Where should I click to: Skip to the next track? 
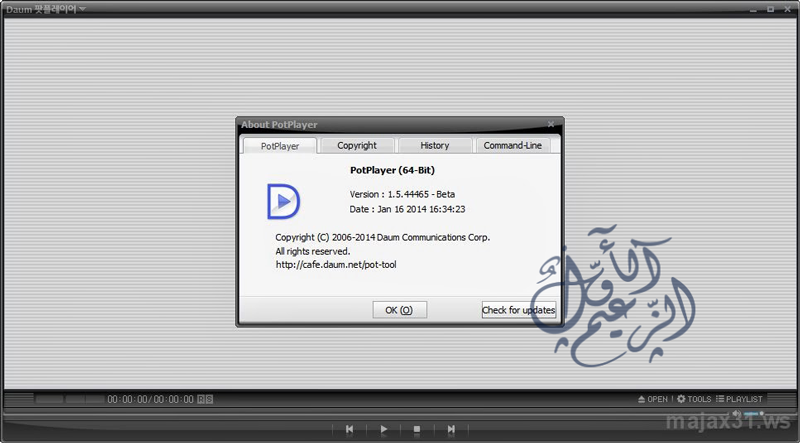[451, 429]
